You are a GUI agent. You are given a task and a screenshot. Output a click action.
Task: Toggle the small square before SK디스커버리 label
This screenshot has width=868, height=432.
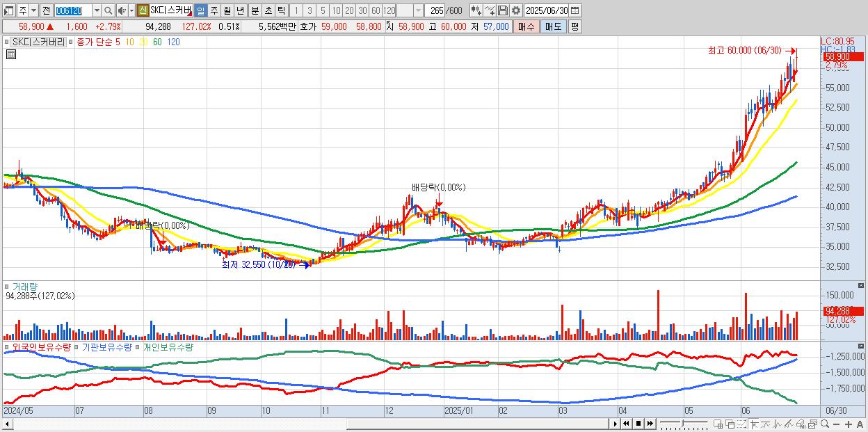(x=8, y=42)
